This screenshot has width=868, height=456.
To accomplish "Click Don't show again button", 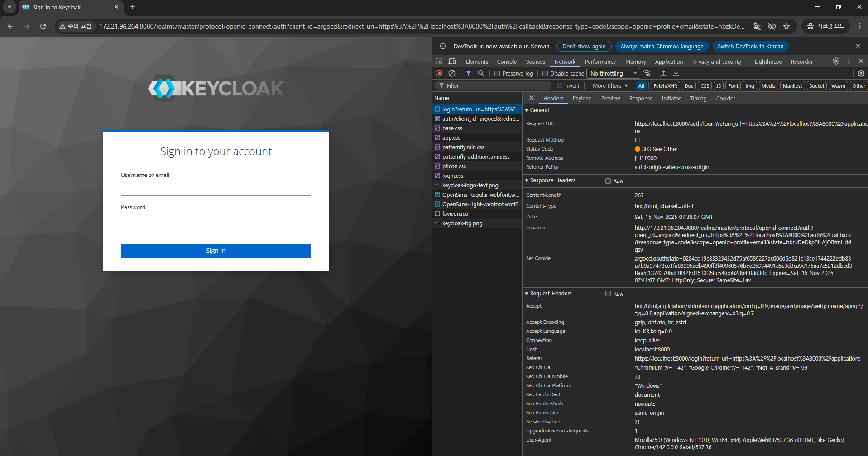I will coord(584,46).
